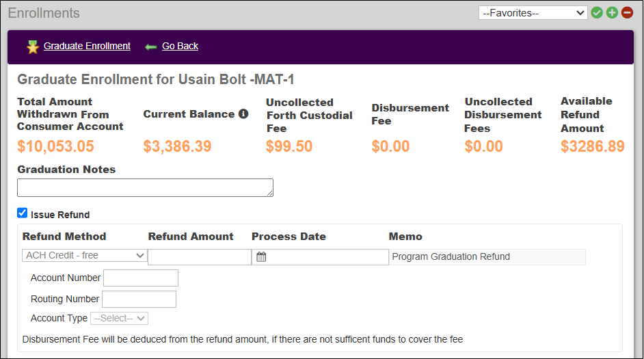Click the Graduation Notes label
This screenshot has width=644, height=359.
[66, 170]
